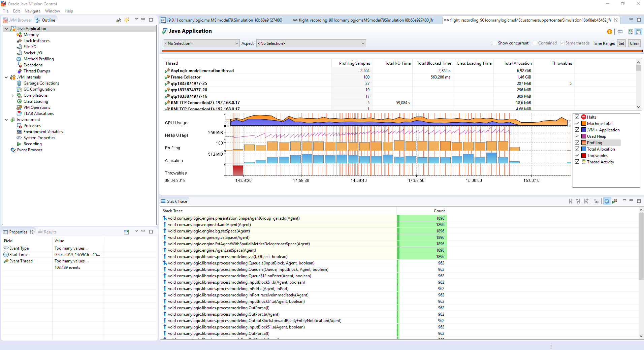This screenshot has width=644, height=350.
Task: Collapse the Environment tree node
Action: 6,120
